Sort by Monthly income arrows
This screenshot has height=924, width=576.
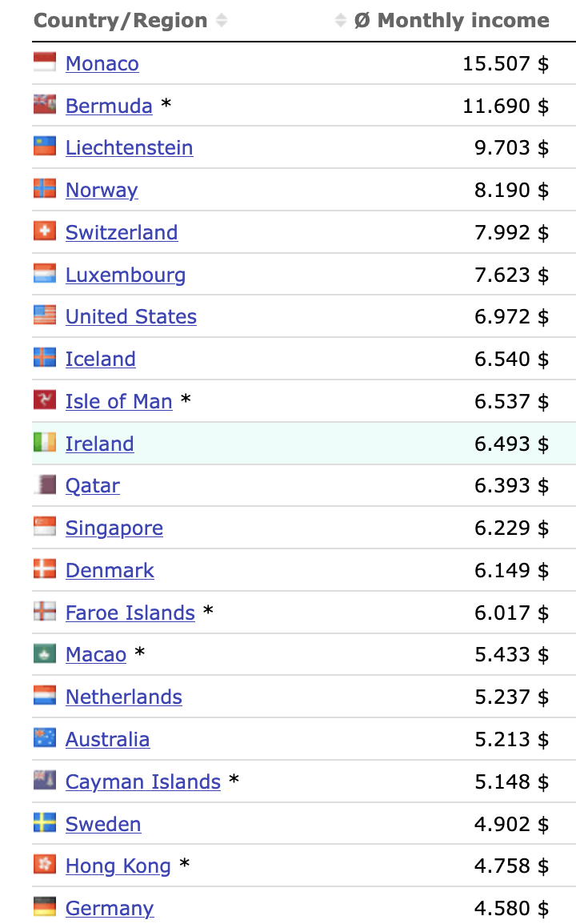point(341,21)
